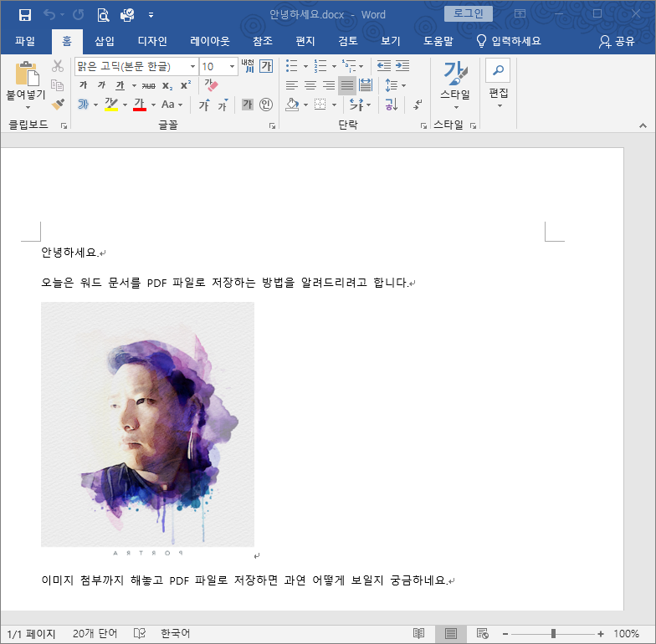Viewport: 656px width, 644px height.
Task: Apply the character border icon
Action: click(266, 65)
